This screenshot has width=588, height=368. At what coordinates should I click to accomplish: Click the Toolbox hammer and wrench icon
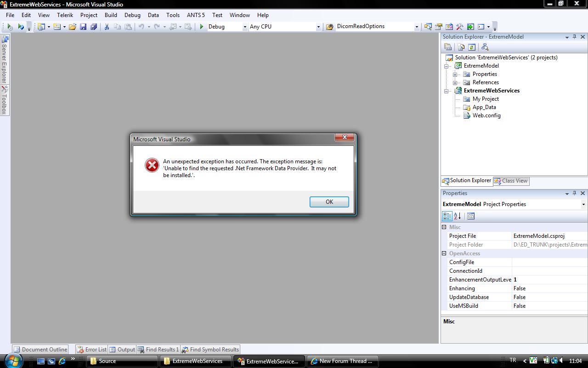pyautogui.click(x=460, y=27)
